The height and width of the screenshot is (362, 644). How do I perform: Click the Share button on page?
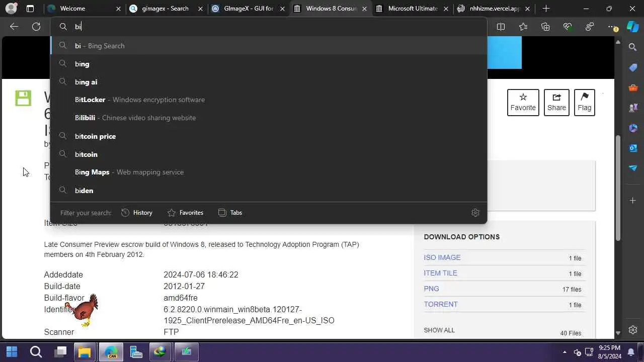(556, 103)
